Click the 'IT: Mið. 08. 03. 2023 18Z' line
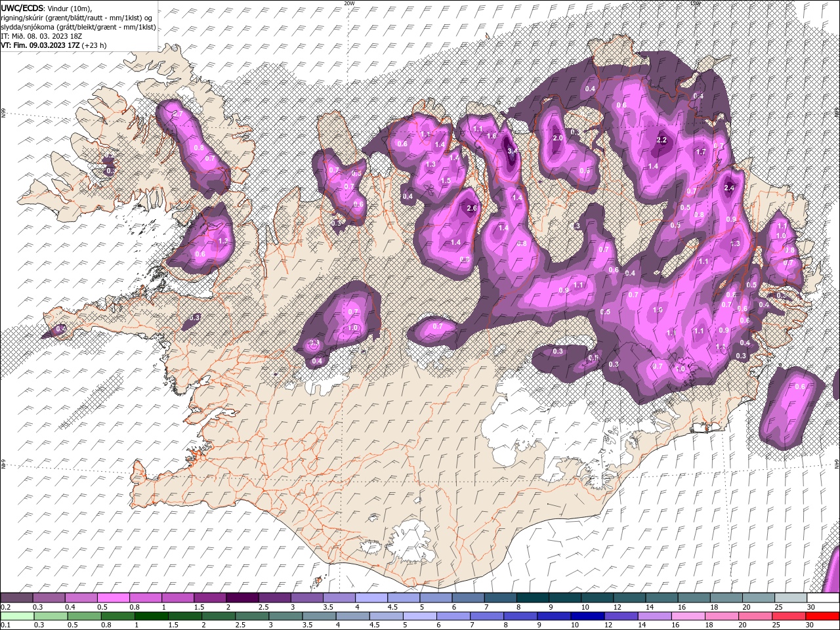The height and width of the screenshot is (630, 840). 40,36
